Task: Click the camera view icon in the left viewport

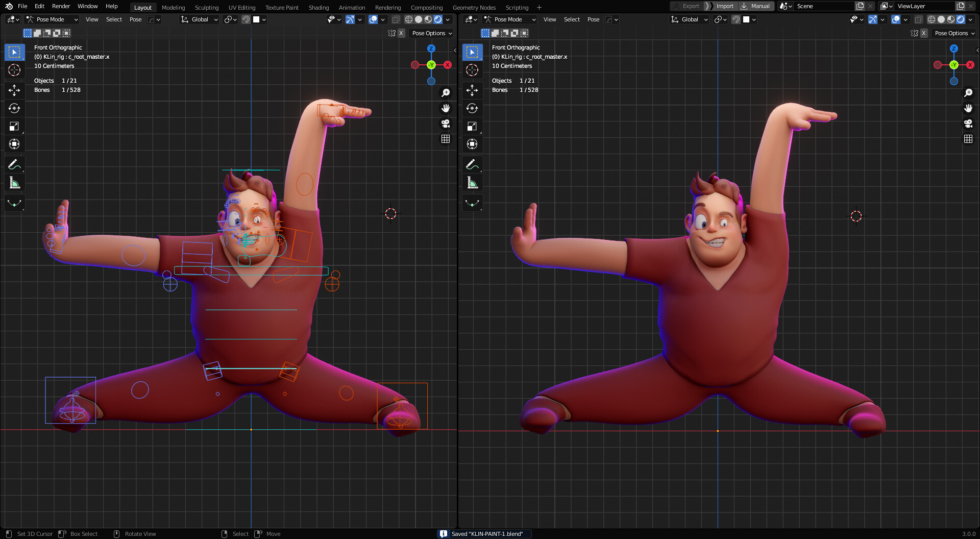Action: point(446,124)
